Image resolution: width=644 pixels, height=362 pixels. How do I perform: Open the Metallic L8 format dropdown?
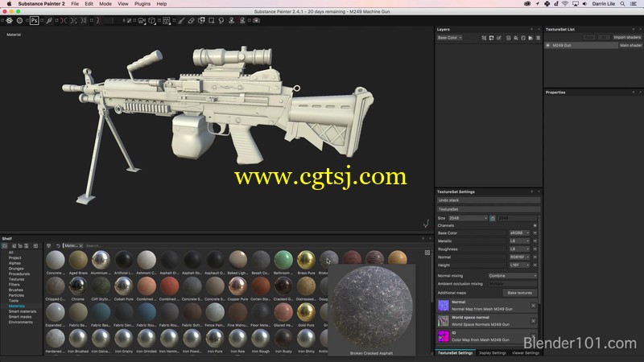pyautogui.click(x=519, y=241)
